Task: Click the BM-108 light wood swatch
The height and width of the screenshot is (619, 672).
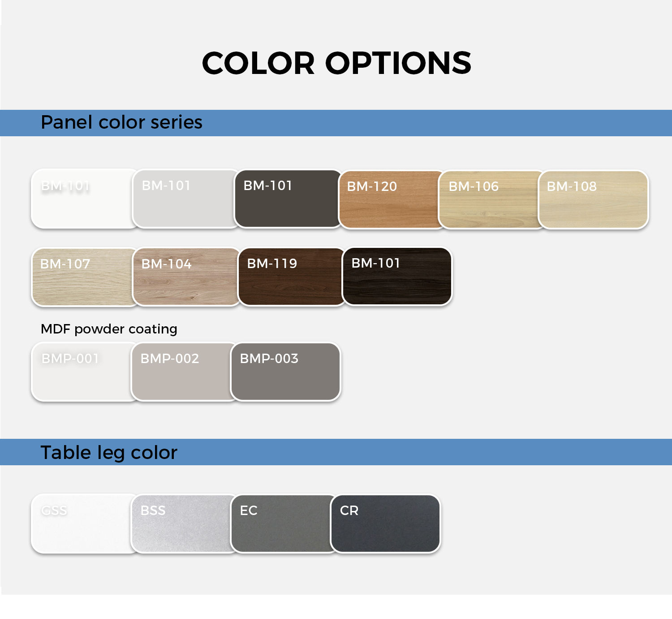Action: pyautogui.click(x=593, y=200)
